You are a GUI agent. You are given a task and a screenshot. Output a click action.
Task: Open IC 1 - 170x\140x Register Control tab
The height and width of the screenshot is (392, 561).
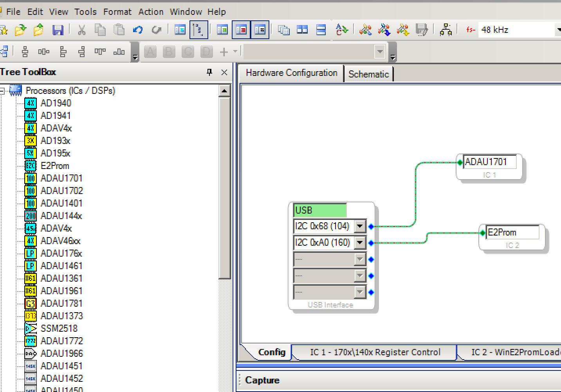tap(375, 352)
